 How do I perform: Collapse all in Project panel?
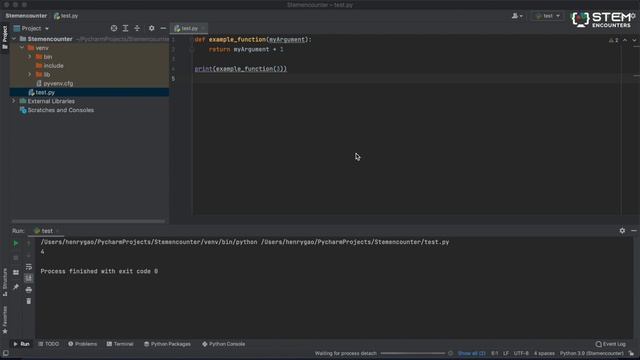point(137,28)
